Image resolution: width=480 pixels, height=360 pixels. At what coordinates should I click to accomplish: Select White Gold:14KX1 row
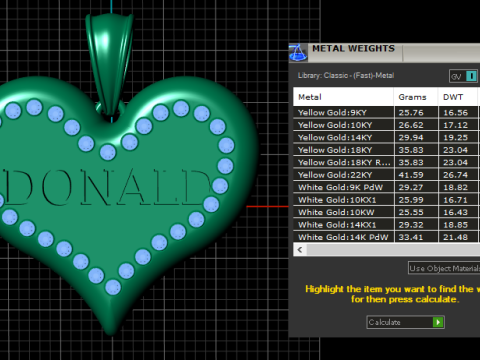pos(387,225)
